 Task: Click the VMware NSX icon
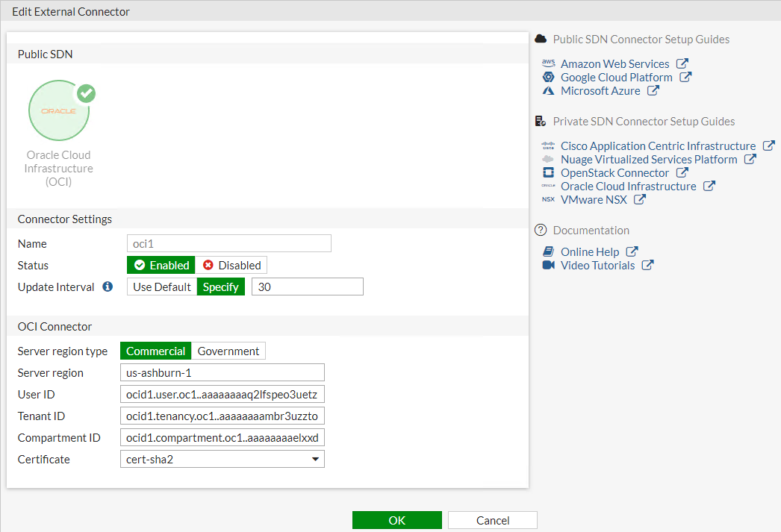coord(547,199)
